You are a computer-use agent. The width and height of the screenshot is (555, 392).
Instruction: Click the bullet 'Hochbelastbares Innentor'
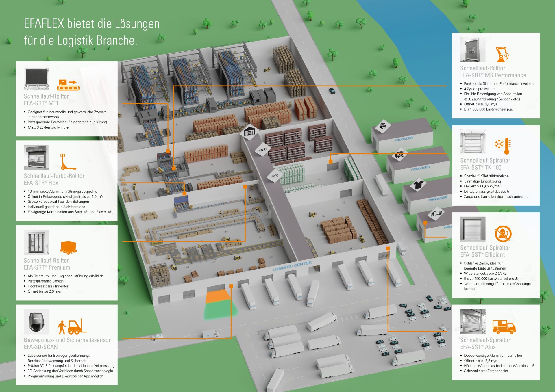point(48,286)
